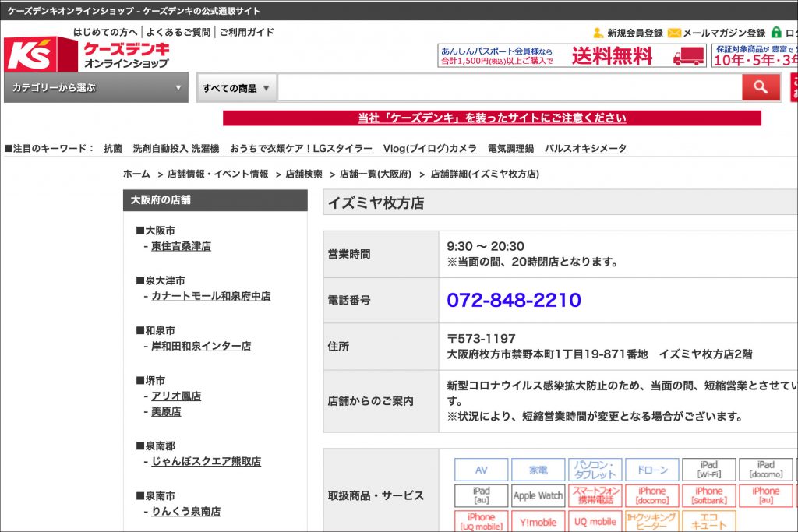Viewport: 798px width, 532px height.
Task: Click the green lock login icon
Action: pos(776,33)
